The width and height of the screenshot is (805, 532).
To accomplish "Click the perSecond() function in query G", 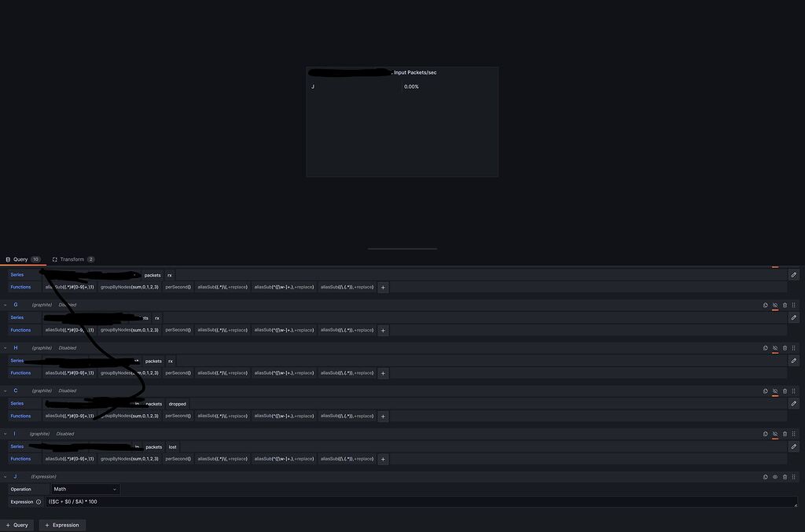I will pyautogui.click(x=178, y=330).
